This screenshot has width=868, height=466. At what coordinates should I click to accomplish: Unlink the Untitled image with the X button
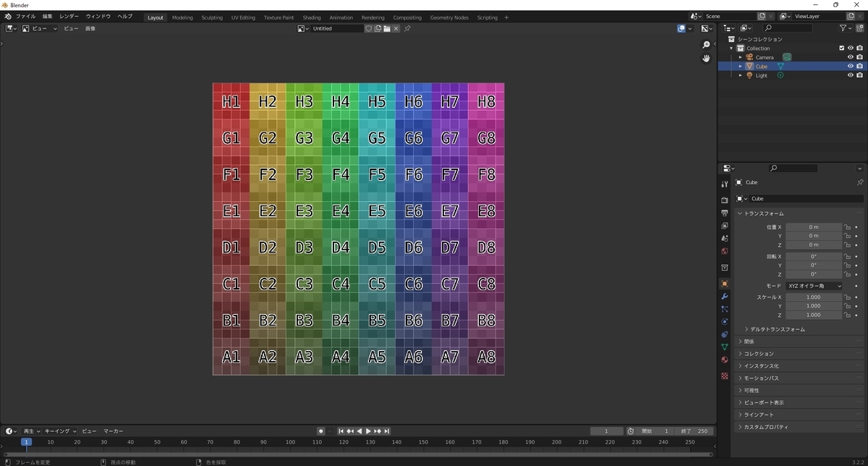(x=396, y=28)
